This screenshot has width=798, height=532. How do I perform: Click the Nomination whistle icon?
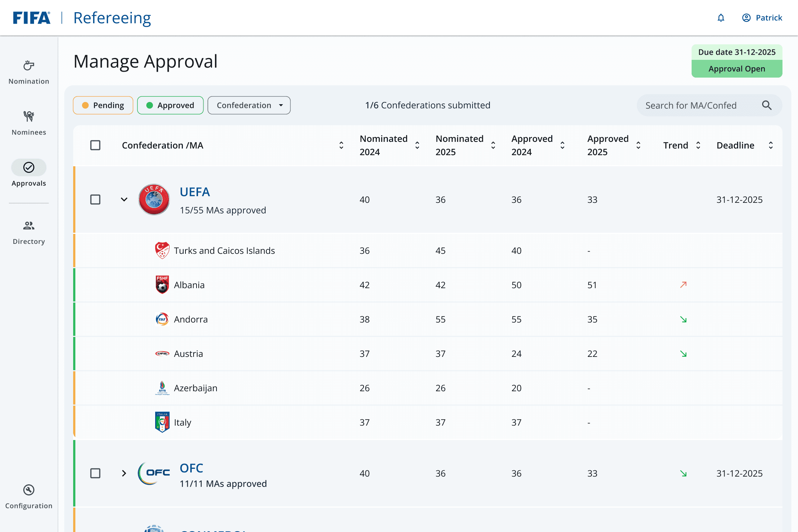click(29, 66)
